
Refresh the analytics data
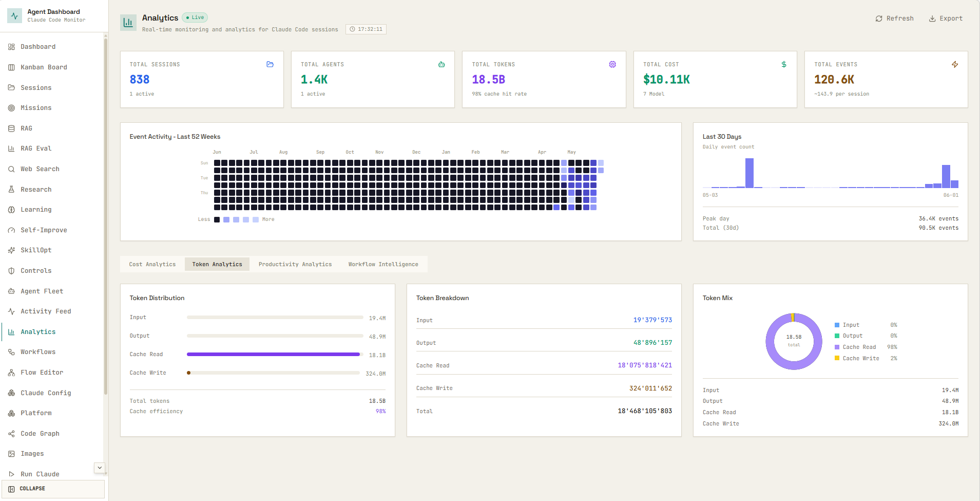click(x=895, y=18)
